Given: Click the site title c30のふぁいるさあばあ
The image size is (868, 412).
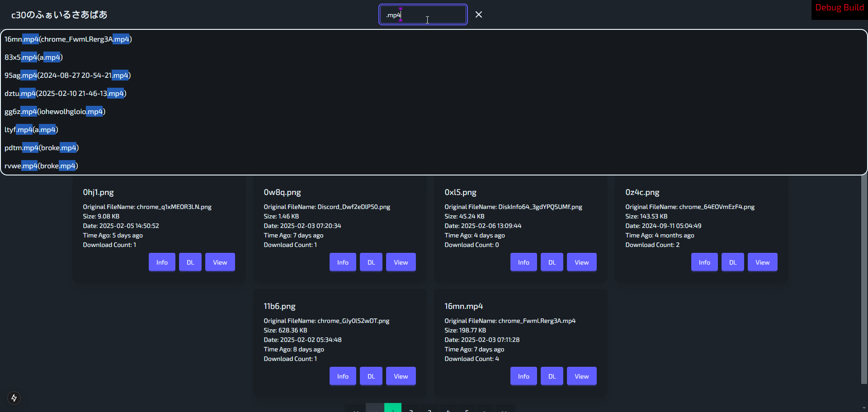Looking at the screenshot, I should (59, 15).
